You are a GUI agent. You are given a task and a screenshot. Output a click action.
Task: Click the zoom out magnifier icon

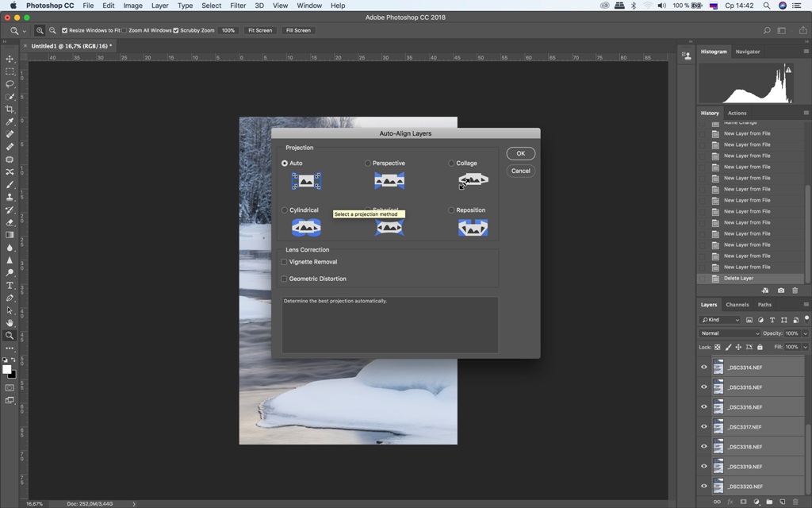pyautogui.click(x=52, y=30)
